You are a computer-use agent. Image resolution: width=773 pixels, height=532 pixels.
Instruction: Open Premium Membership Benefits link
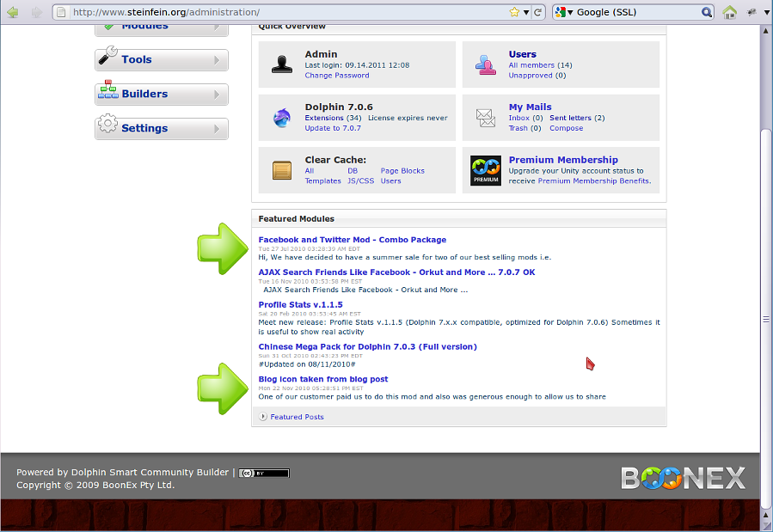click(593, 180)
